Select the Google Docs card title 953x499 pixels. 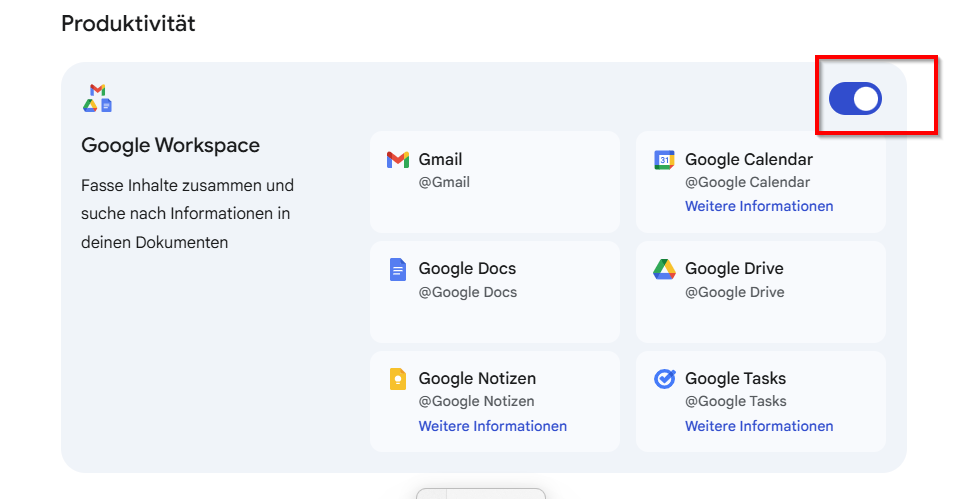[467, 268]
